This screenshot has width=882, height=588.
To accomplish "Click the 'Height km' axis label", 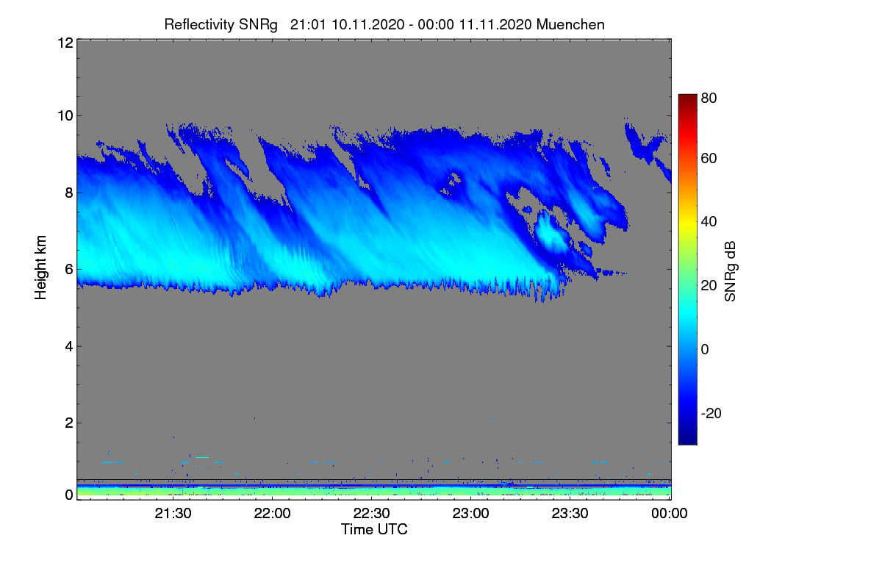I will pos(41,268).
